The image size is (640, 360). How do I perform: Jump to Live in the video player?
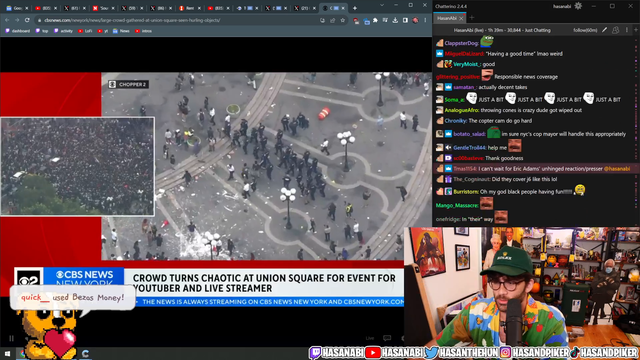(370, 338)
